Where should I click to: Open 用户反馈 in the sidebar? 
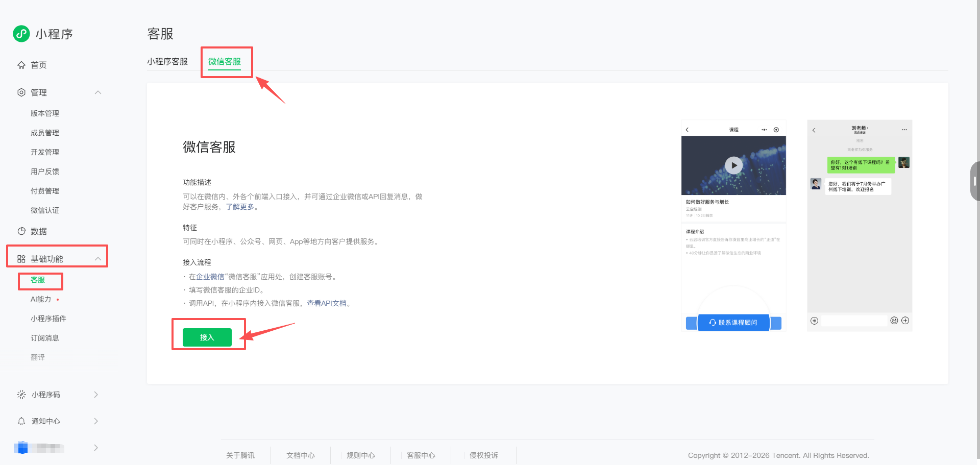coord(45,172)
